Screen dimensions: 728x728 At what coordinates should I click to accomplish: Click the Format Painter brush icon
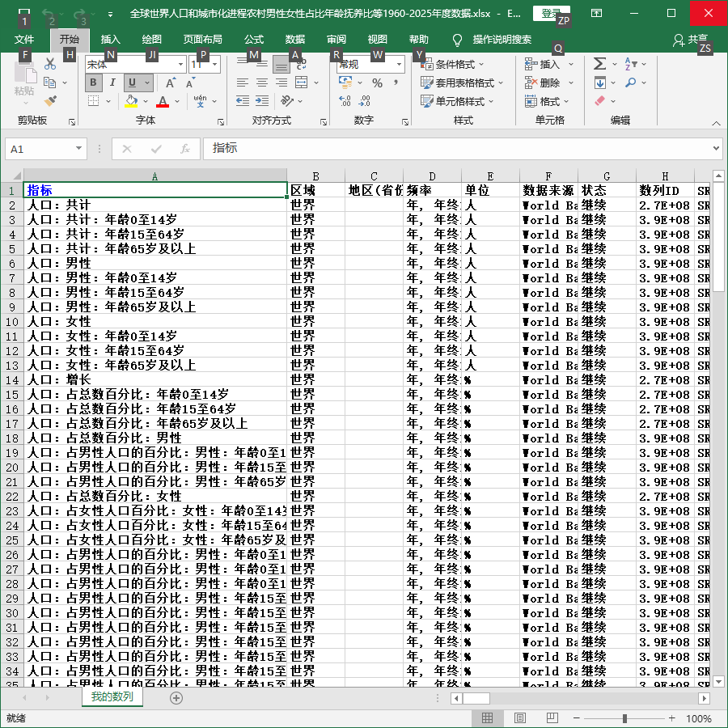(50, 101)
